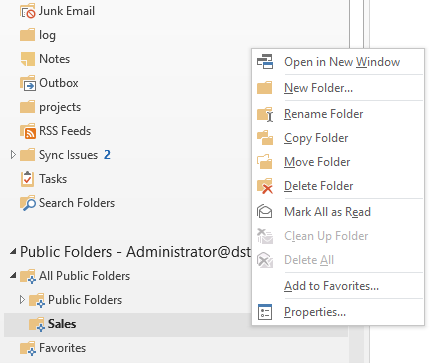Choose Open in New Window
Image resolution: width=445 pixels, height=363 pixels.
tap(338, 62)
